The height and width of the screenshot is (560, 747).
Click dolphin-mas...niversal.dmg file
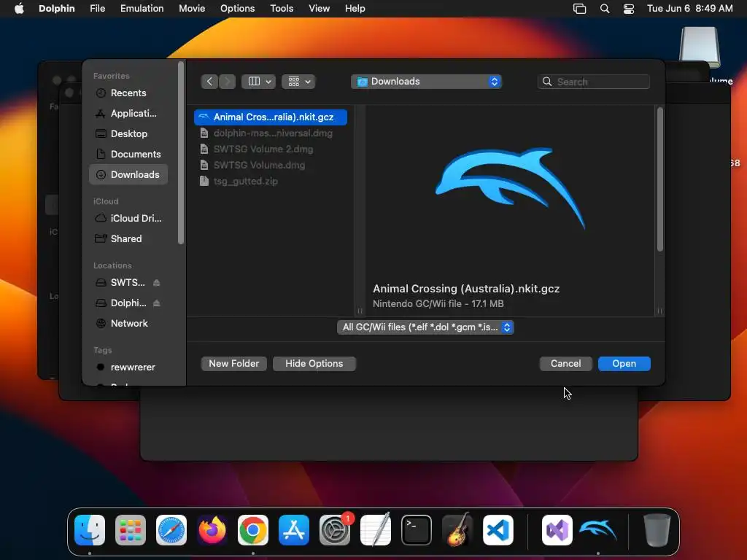271,133
